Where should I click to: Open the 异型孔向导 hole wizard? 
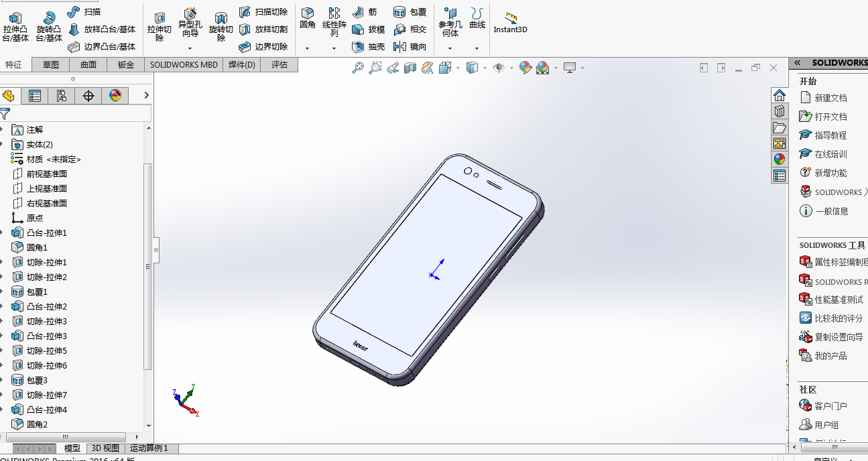coord(190,22)
